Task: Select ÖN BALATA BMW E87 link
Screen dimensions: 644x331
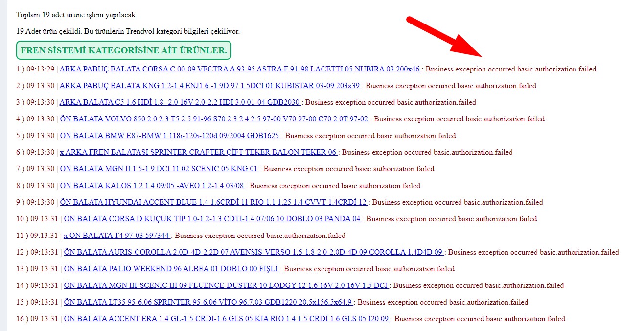Action: tap(170, 136)
